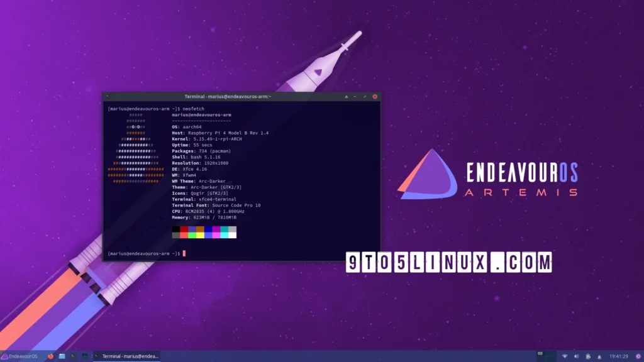Viewport: 644px width, 362px height.
Task: Open the volume control in tray
Action: [576, 356]
